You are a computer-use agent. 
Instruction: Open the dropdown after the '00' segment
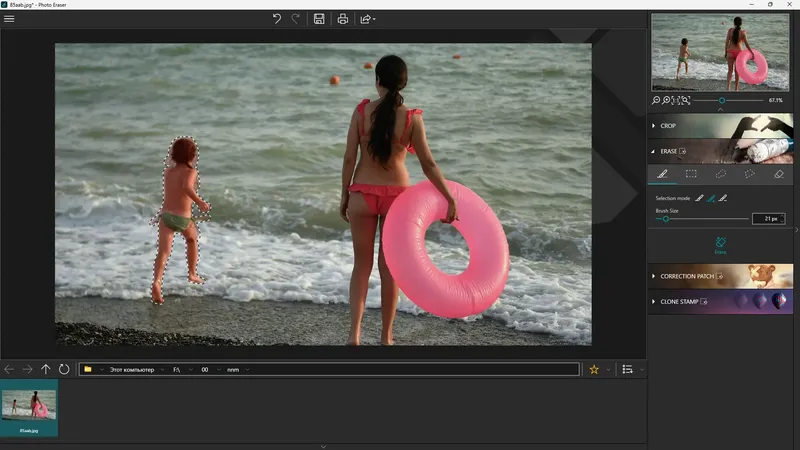pos(219,370)
